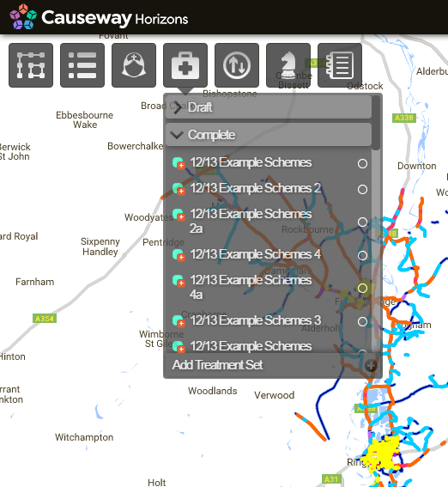Screen dimensions: 448x487
Task: Click the A31 road marker on map
Action: coord(331,479)
